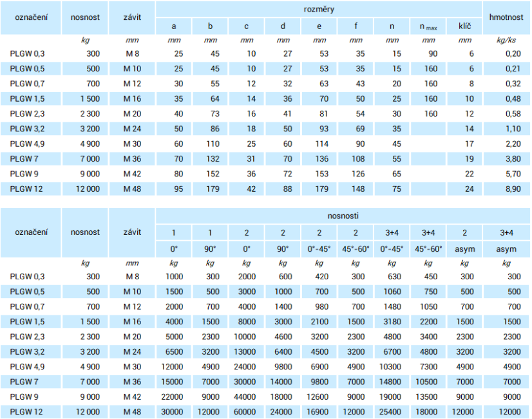Select the "klíč" column header
The height and width of the screenshot is (419, 532).
click(x=465, y=26)
